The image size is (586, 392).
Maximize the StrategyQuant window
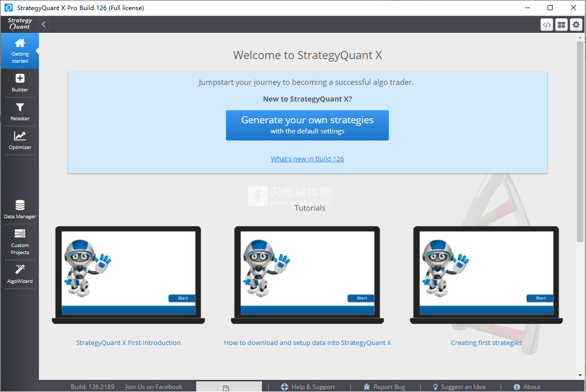pos(550,8)
